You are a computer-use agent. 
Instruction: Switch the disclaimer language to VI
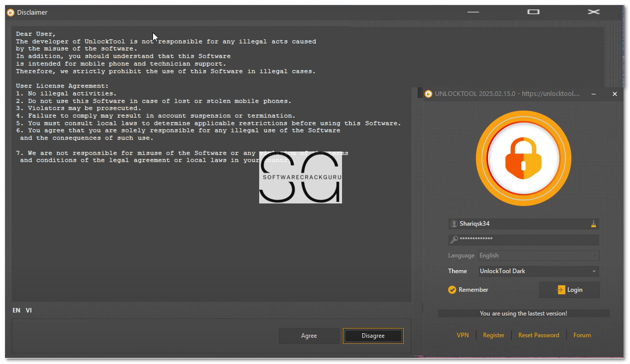[29, 310]
